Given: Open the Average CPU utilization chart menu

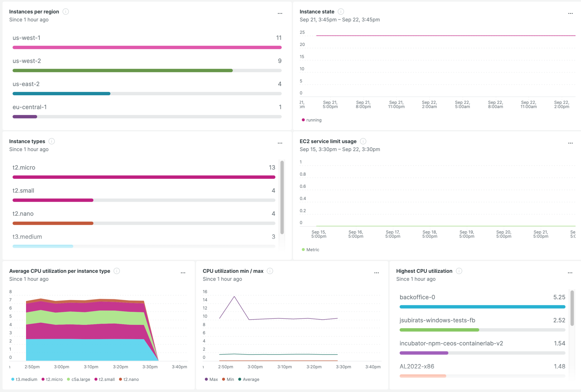Looking at the screenshot, I should (x=183, y=273).
